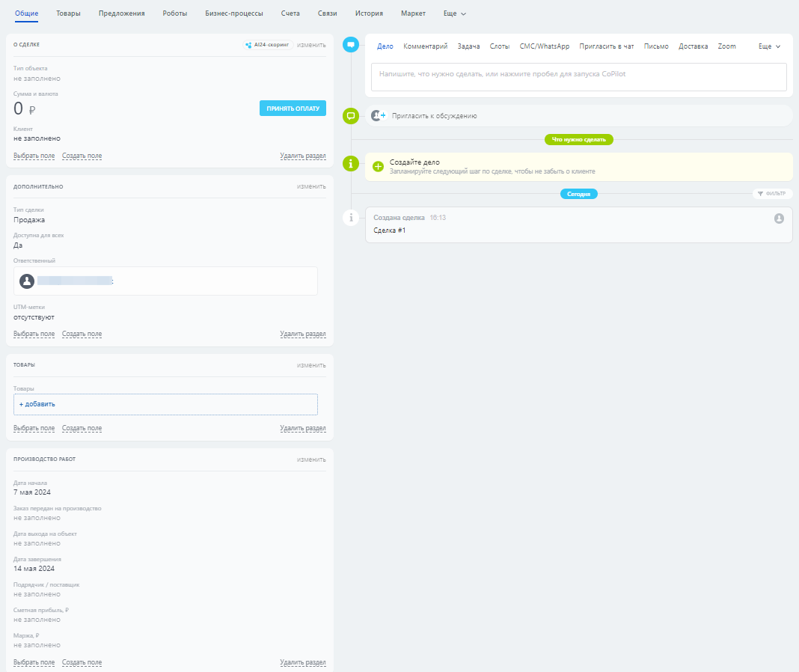This screenshot has width=799, height=672.
Task: Expand the Еще dropdown in top tabs
Action: [454, 13]
